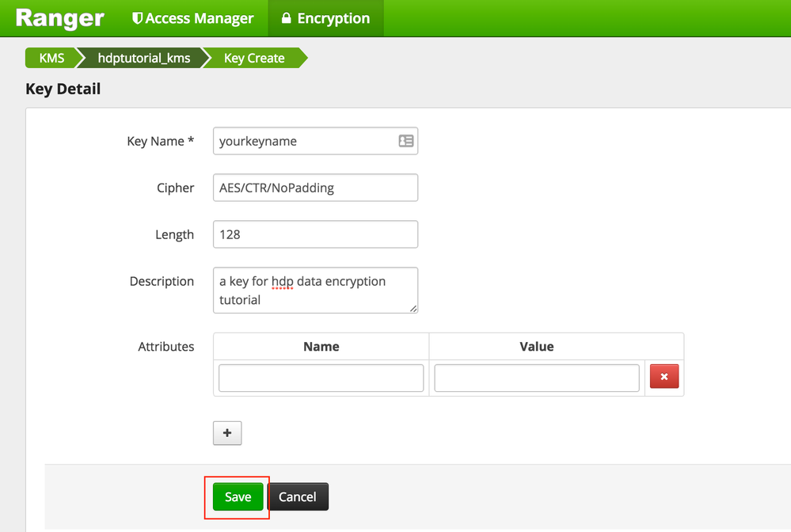Cancel the key creation

pyautogui.click(x=299, y=496)
